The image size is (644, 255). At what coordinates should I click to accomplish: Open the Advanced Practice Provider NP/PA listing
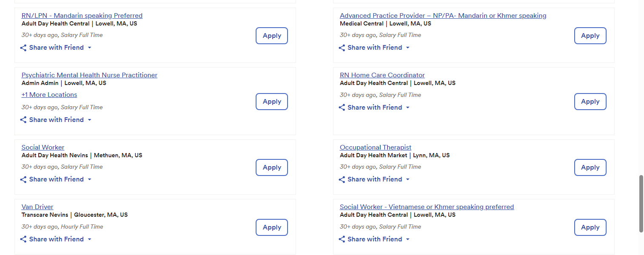tap(443, 16)
